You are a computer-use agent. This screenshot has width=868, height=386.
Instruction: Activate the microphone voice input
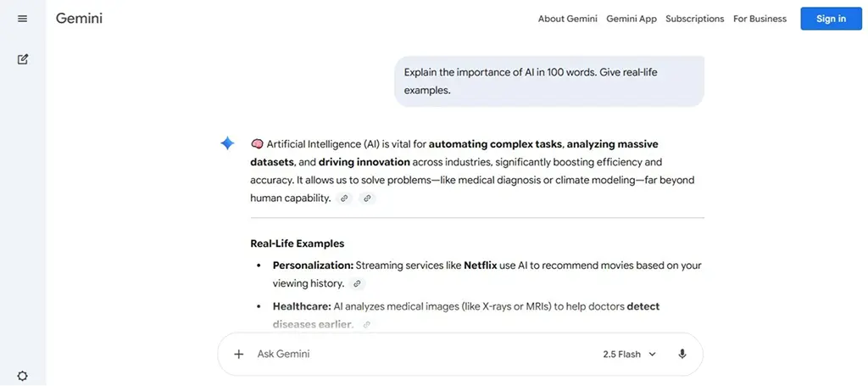pyautogui.click(x=682, y=354)
